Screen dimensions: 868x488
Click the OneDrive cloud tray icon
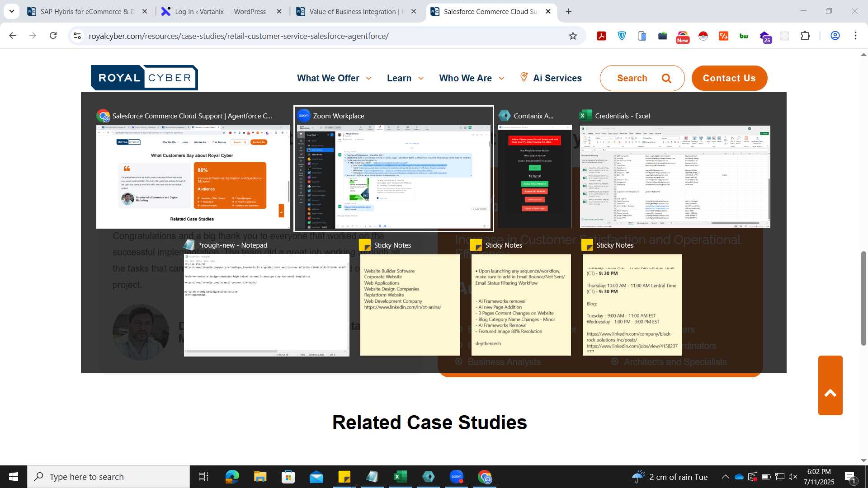(x=739, y=477)
